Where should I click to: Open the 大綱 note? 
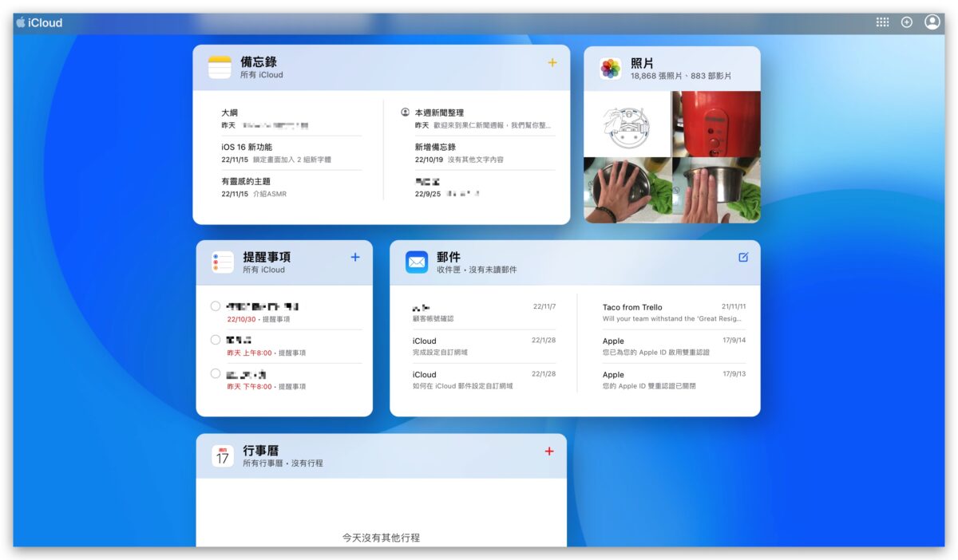291,119
